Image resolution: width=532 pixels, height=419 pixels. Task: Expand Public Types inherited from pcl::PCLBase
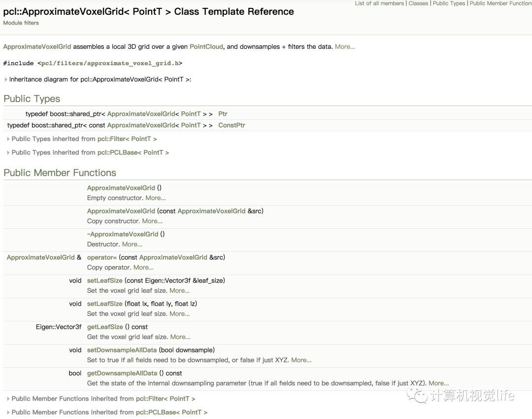(x=8, y=153)
